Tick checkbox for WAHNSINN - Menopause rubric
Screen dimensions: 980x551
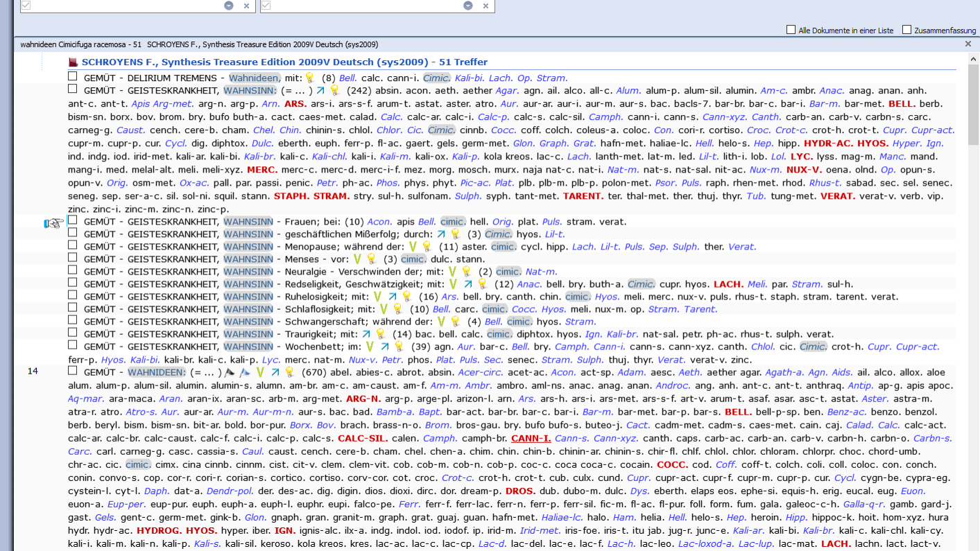pyautogui.click(x=73, y=245)
